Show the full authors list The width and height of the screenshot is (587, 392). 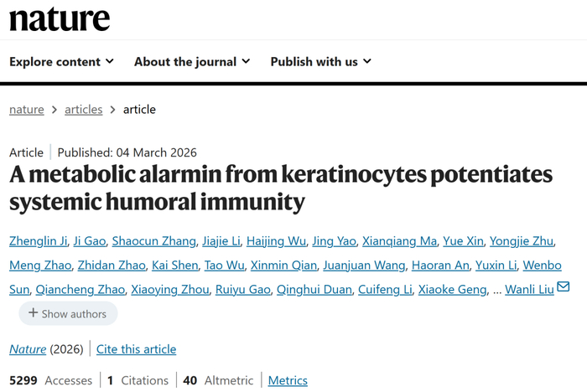click(68, 313)
